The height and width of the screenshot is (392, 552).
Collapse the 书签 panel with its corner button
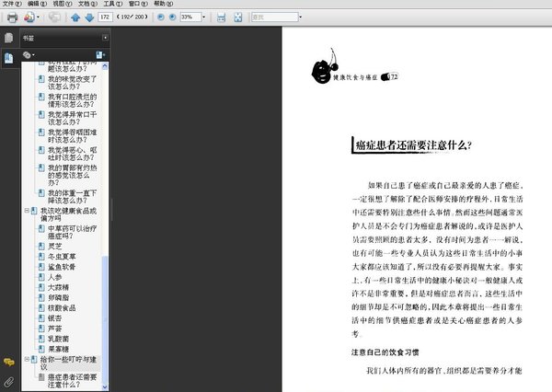[x=105, y=38]
